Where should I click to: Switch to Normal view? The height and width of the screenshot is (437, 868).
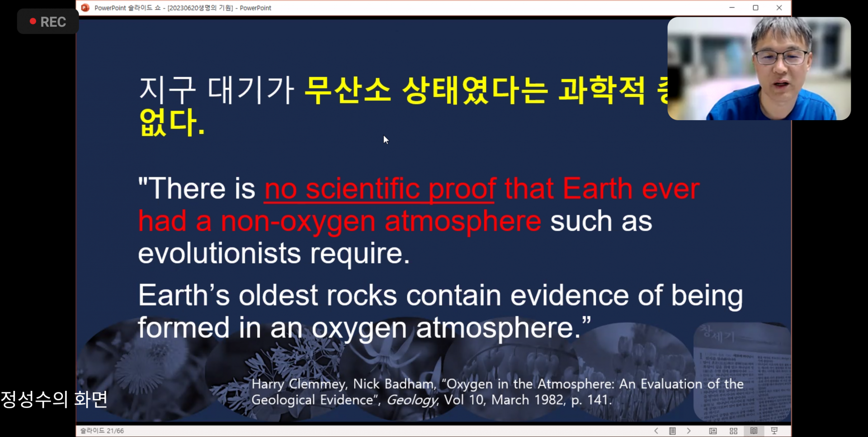coord(713,431)
